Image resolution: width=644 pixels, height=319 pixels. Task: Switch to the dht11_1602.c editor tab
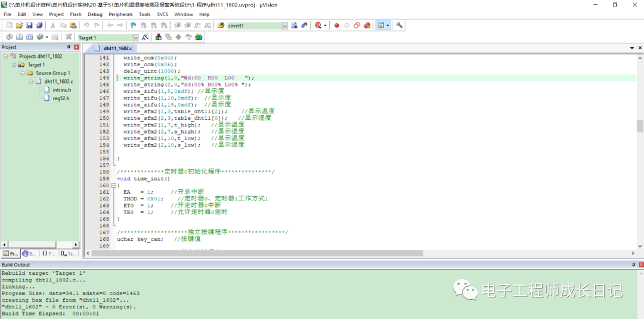[117, 48]
